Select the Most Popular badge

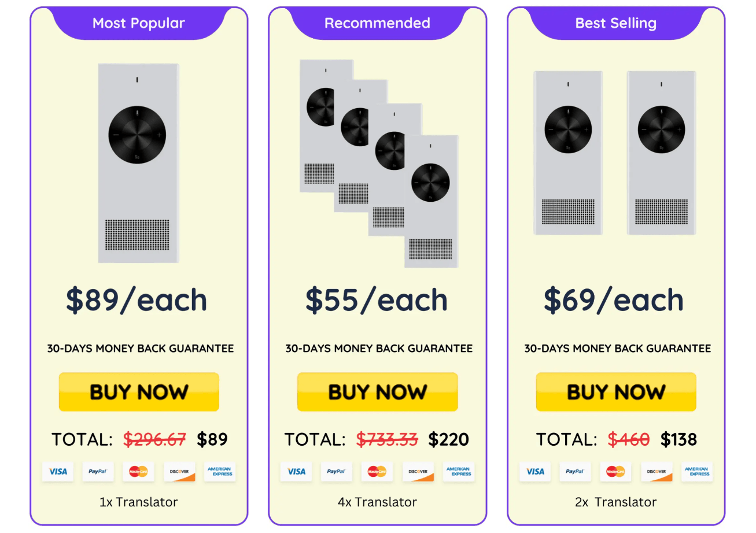[x=139, y=24]
